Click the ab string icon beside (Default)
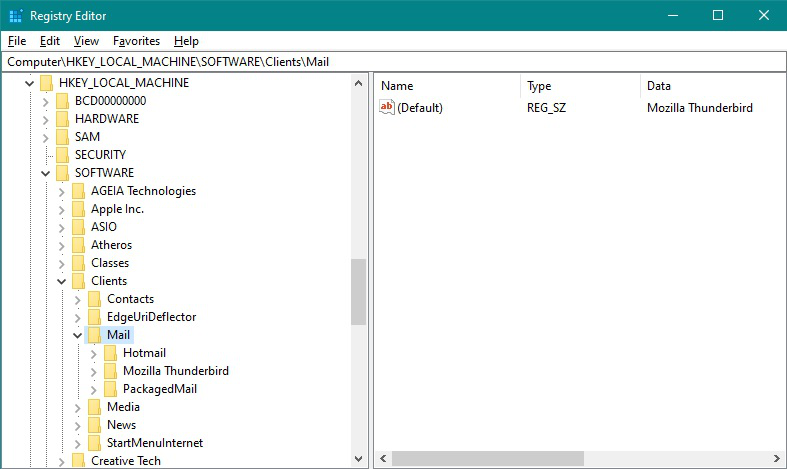Screen dimensions: 787x469 click(x=388, y=108)
